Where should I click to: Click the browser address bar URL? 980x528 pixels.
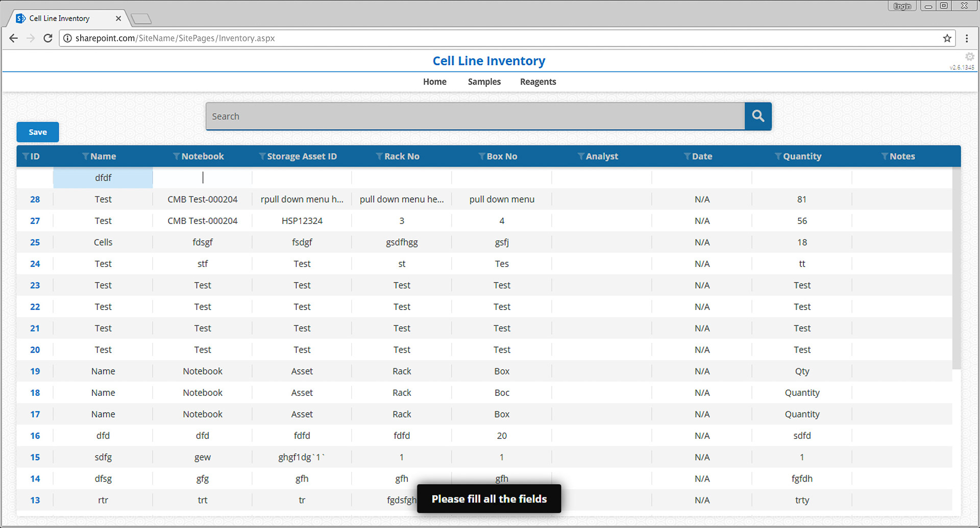(175, 38)
